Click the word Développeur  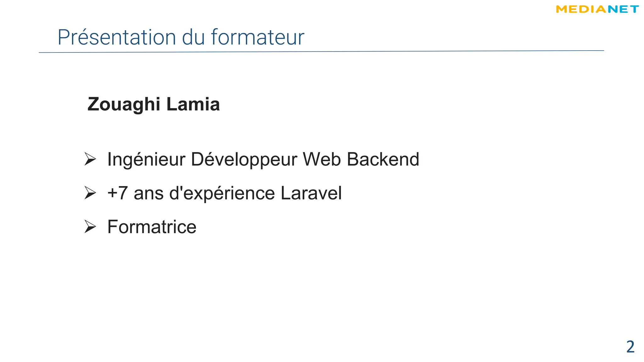244,159
